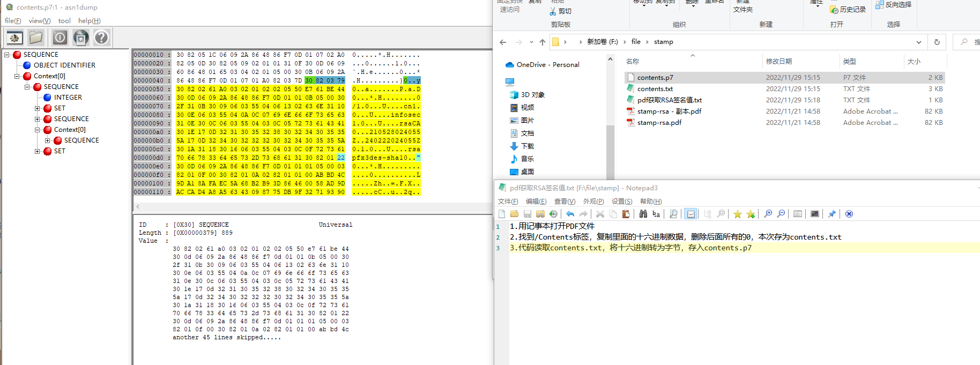Click line 3 text in Notepad3 editor
The height and width of the screenshot is (365, 980).
(630, 248)
